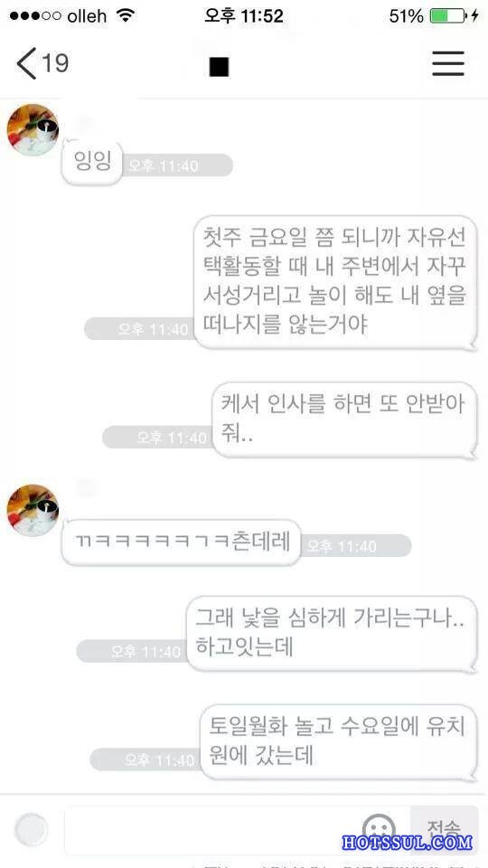Select the 첫주 금요일 쯤 message bubble
This screenshot has height=868, width=488.
[x=335, y=282]
